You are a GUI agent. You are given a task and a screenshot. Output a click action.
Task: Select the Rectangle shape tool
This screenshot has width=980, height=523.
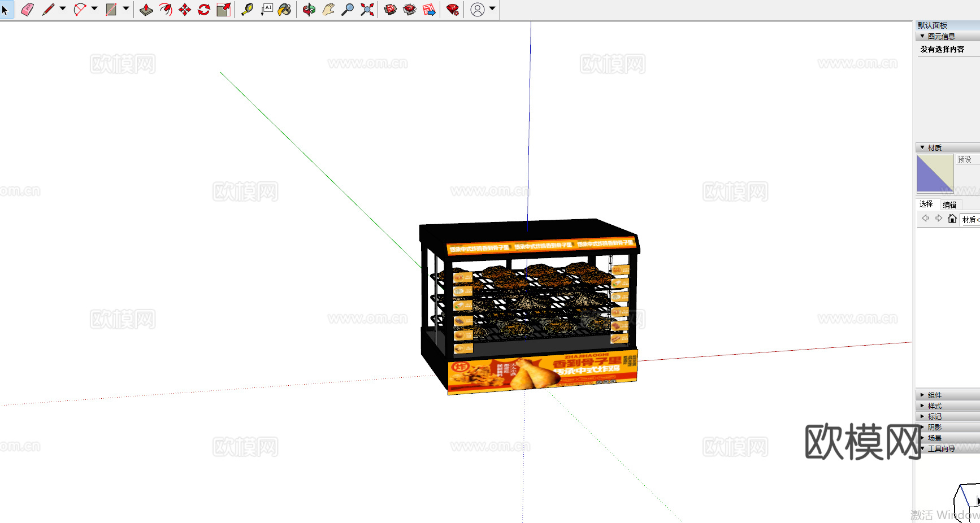point(111,10)
